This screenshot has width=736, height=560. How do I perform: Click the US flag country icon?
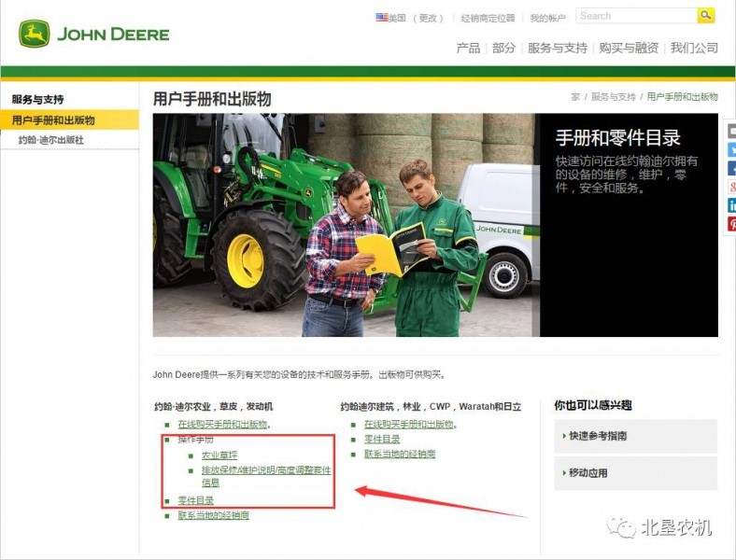(x=382, y=18)
